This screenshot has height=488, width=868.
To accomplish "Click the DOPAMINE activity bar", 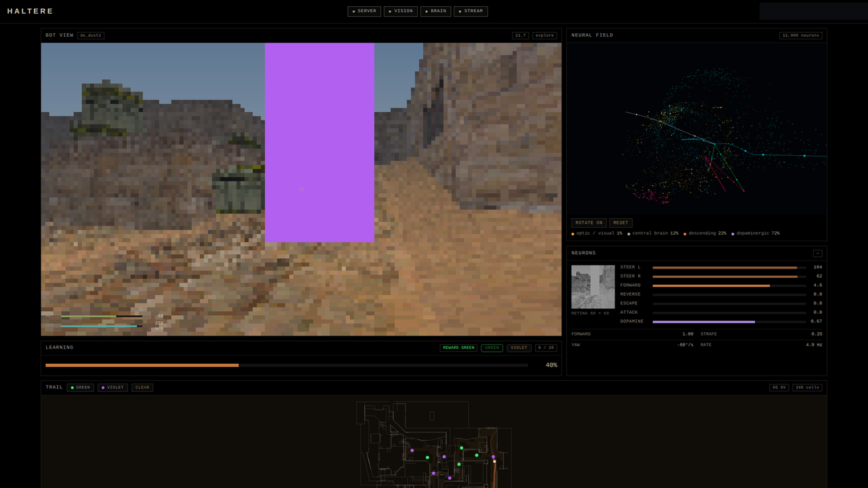I will [730, 321].
